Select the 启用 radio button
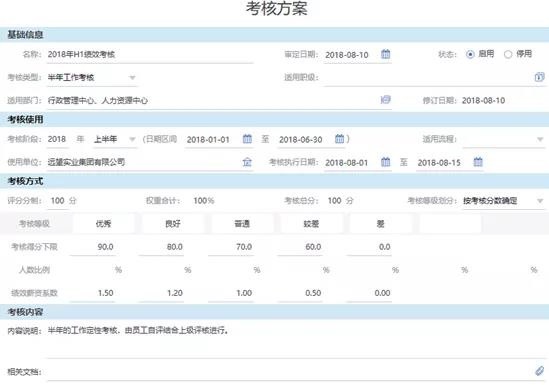Image resolution: width=549 pixels, height=385 pixels. tap(470, 54)
